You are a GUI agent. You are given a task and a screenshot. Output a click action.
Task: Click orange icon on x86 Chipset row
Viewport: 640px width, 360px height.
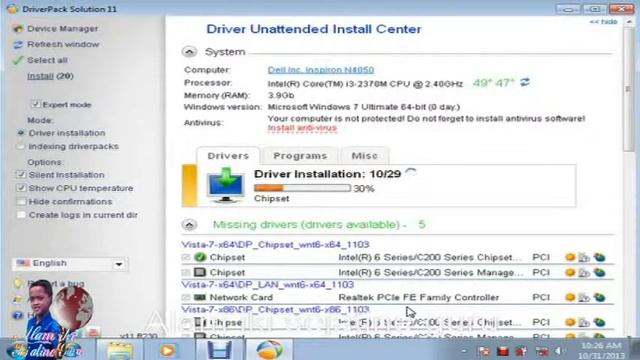pos(570,322)
